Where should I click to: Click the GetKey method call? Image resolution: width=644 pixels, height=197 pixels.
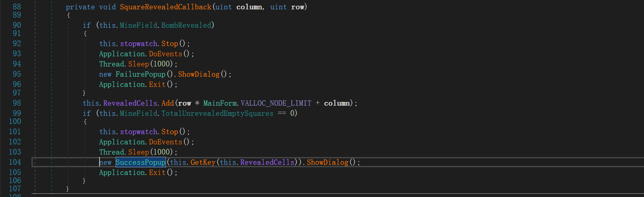[203, 162]
